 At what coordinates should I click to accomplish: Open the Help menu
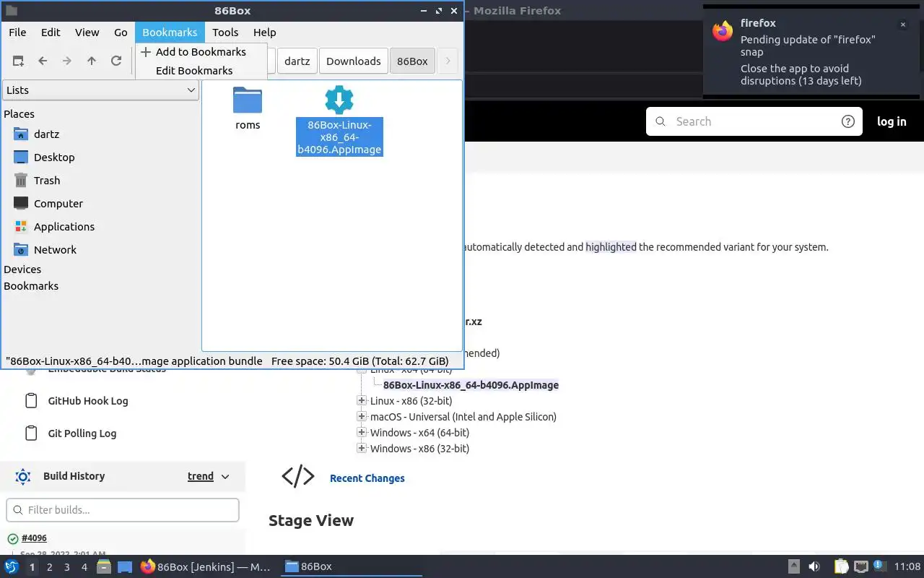coord(265,33)
